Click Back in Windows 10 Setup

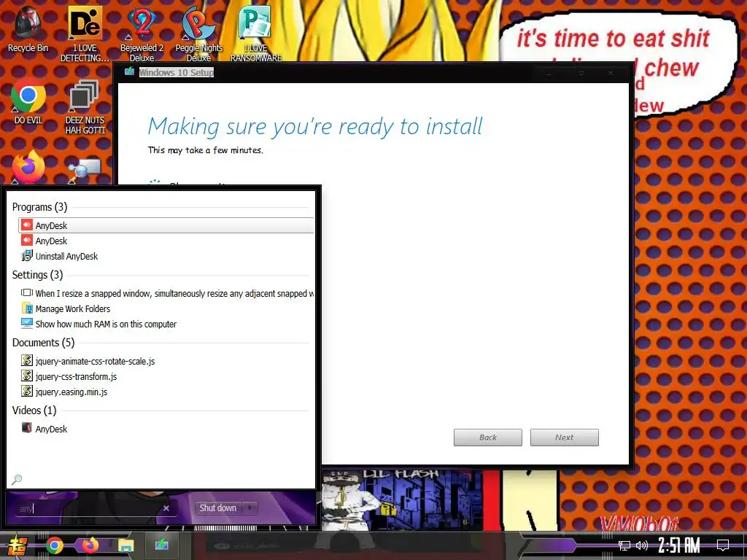click(x=488, y=437)
